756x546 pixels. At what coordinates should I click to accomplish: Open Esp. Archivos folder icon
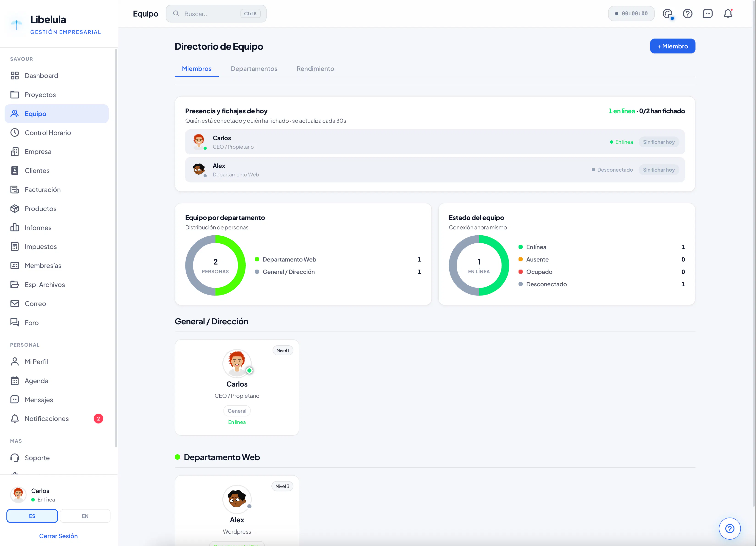(x=15, y=285)
